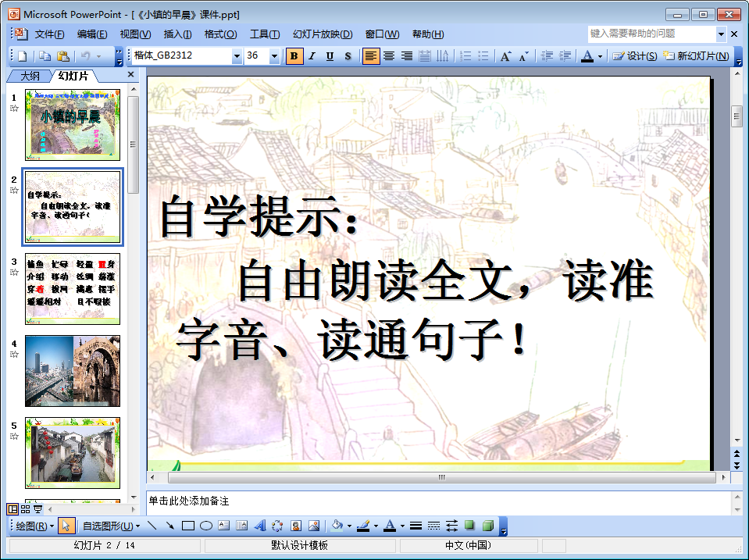Viewport: 749px width, 560px height.
Task: Open the Shadow Style settings
Action: (x=469, y=526)
